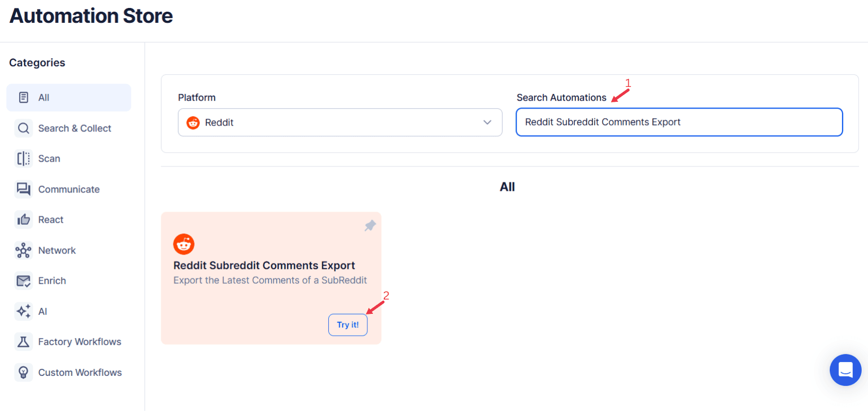Click the Scan category icon
Screen dimensions: 868x413
(23, 158)
